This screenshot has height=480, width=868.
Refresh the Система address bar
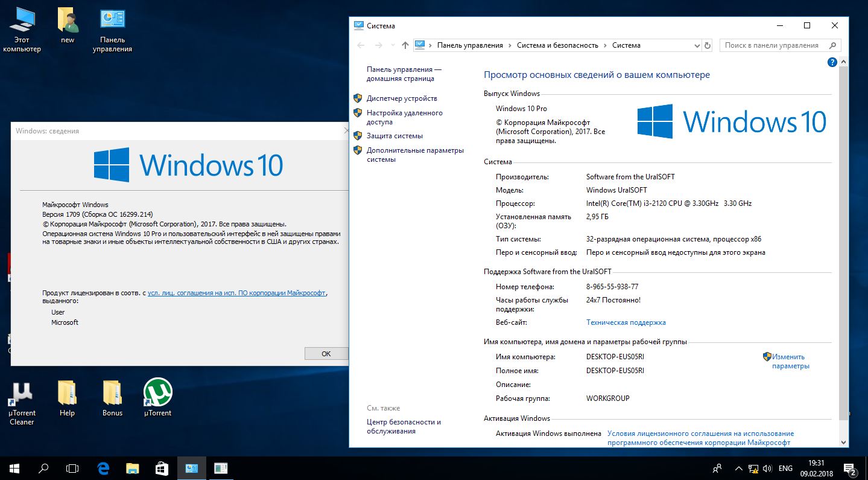point(708,45)
